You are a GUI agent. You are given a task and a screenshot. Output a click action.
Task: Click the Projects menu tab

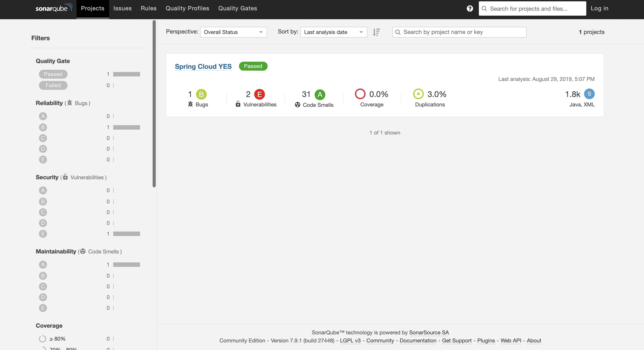[92, 8]
